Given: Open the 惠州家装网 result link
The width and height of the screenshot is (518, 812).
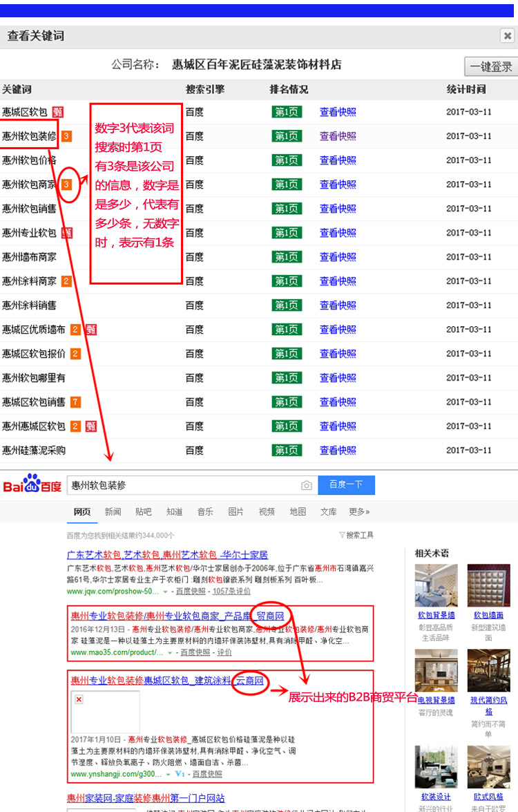Looking at the screenshot, I should 146,798.
